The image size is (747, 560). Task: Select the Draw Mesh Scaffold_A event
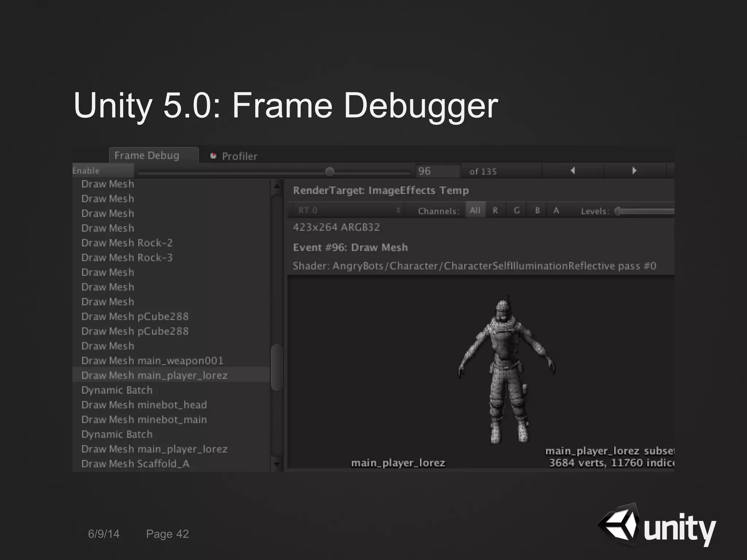pos(171,464)
